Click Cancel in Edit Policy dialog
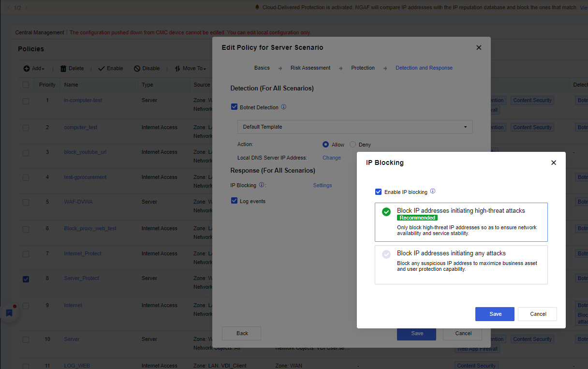Screen dimensions: 588x369 point(463,333)
